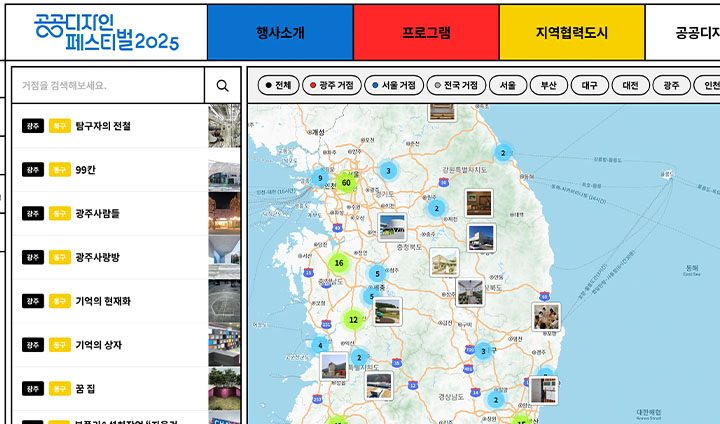Expand the blue 3 cluster east of Seoul
720x424 pixels.
[388, 171]
